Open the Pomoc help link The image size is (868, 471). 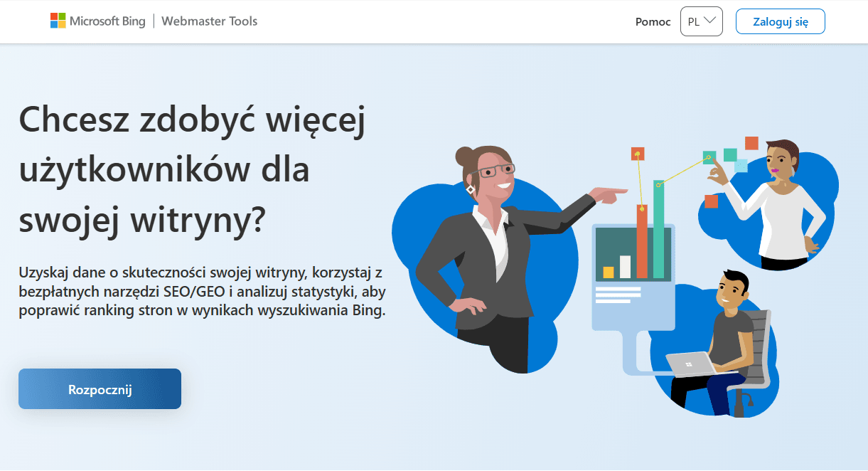click(x=653, y=21)
